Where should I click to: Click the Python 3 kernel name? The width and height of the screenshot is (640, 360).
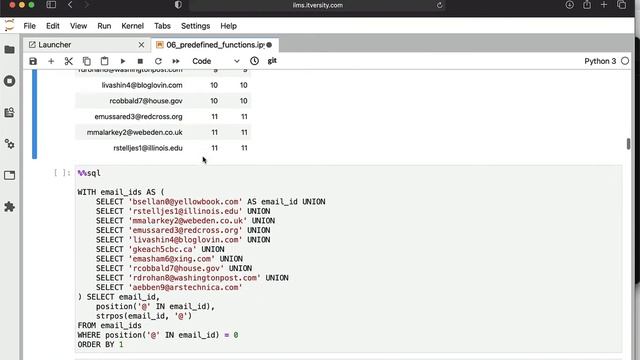pos(600,61)
